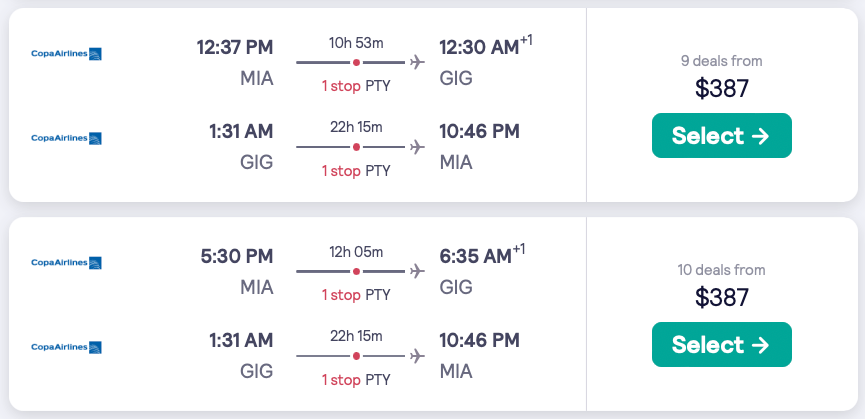Click the 1 stop PTY label under 10h 53m
This screenshot has height=419, width=865.
point(356,86)
